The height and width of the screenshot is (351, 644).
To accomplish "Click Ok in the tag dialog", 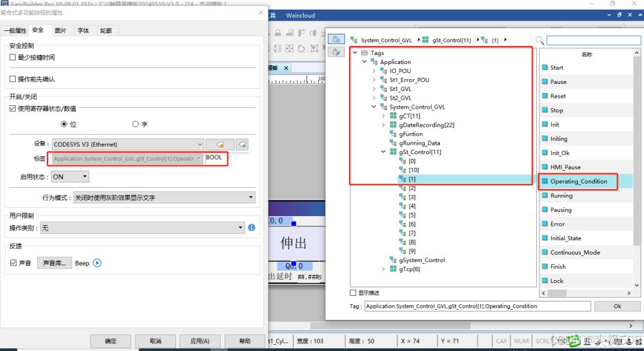I will [617, 306].
